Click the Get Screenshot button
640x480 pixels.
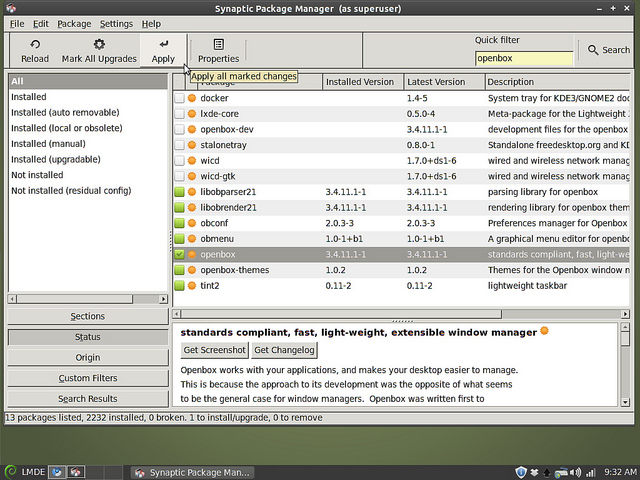[x=214, y=350]
